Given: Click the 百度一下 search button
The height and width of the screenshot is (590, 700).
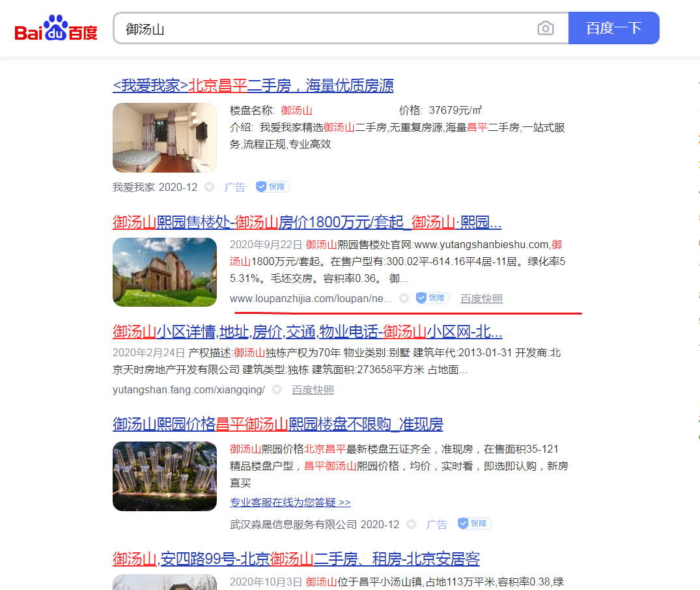Looking at the screenshot, I should [614, 28].
